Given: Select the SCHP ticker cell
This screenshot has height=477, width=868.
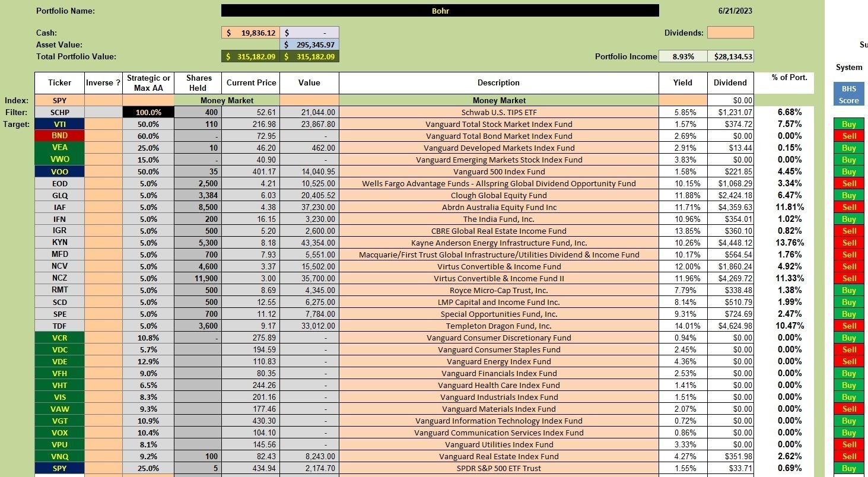Looking at the screenshot, I should tap(59, 112).
